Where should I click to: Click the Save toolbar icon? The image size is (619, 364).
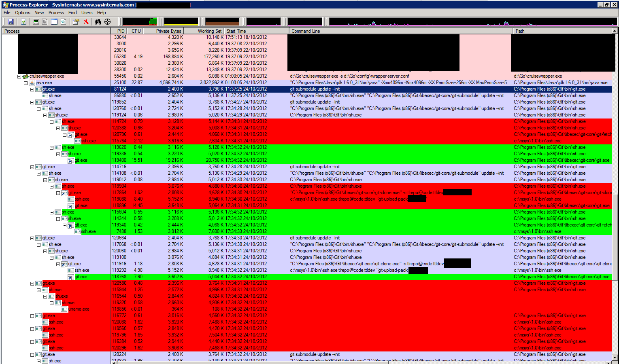[11, 21]
